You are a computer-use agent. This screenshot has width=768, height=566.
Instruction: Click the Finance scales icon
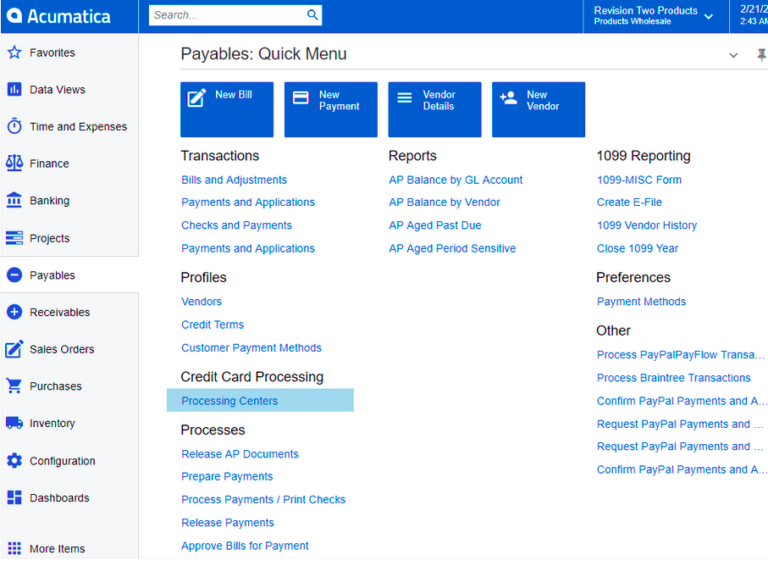[14, 163]
